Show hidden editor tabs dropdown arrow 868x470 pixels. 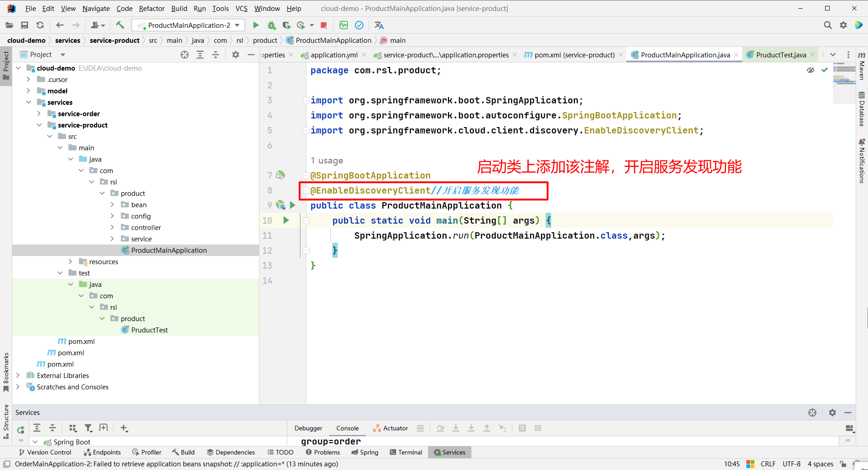833,55
